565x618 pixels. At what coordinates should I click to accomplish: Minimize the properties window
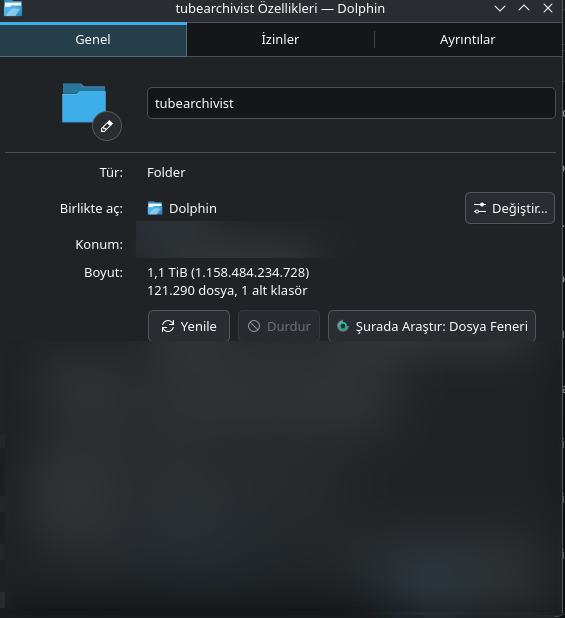point(500,8)
